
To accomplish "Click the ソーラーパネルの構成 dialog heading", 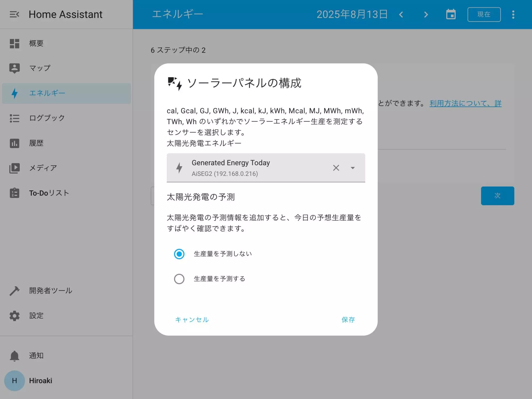I will (244, 83).
